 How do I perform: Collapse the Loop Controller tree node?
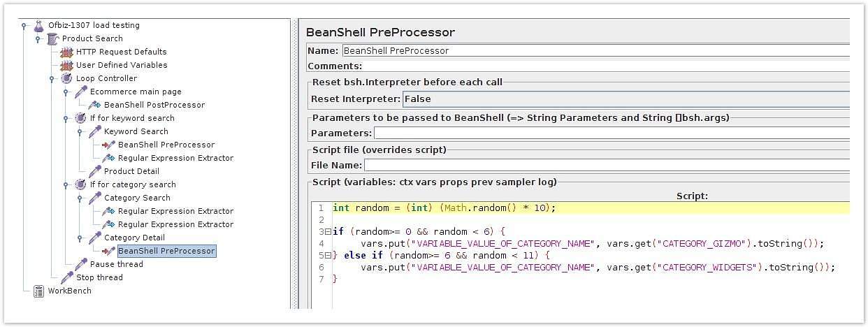tap(52, 79)
